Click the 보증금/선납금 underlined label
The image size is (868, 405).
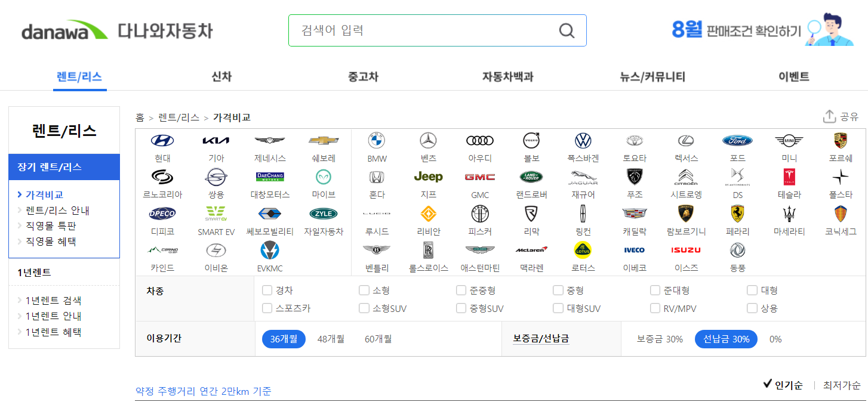click(x=541, y=339)
